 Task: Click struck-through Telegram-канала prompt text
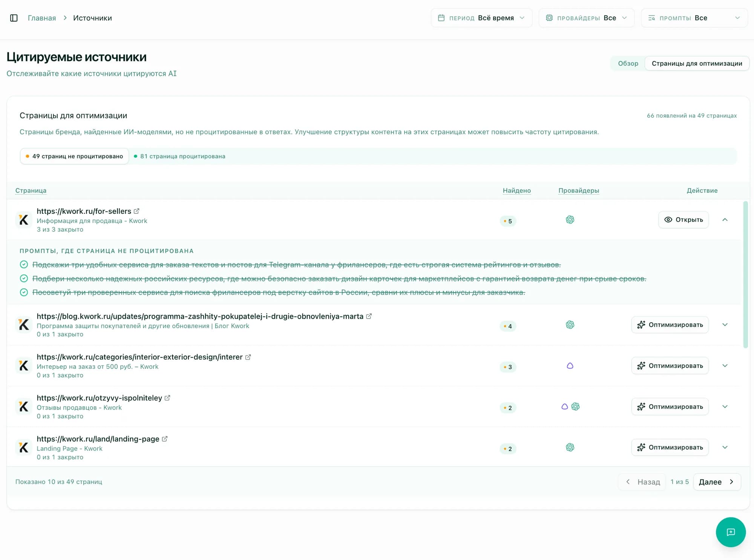tap(296, 265)
